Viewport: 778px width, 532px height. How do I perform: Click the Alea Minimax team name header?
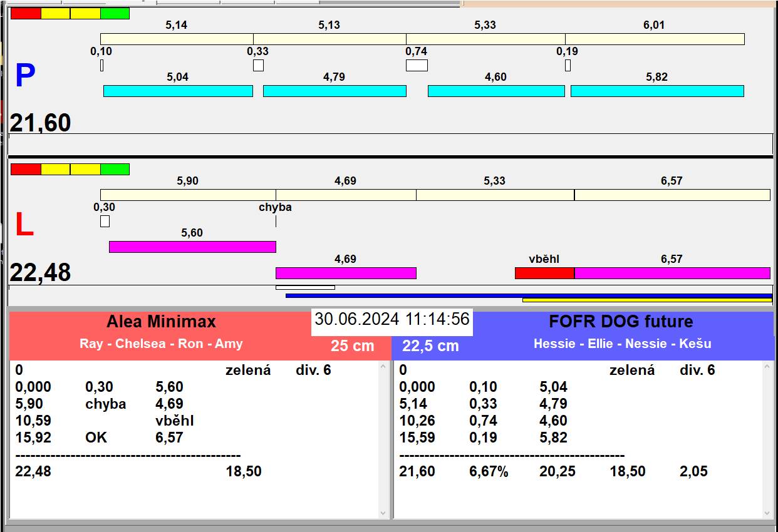pos(161,322)
